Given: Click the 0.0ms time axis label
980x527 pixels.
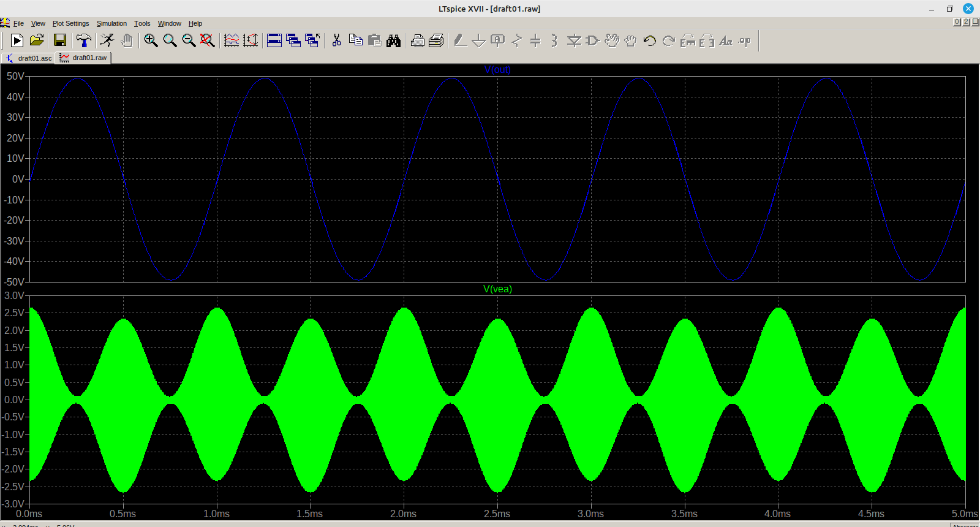Looking at the screenshot, I should (29, 514).
